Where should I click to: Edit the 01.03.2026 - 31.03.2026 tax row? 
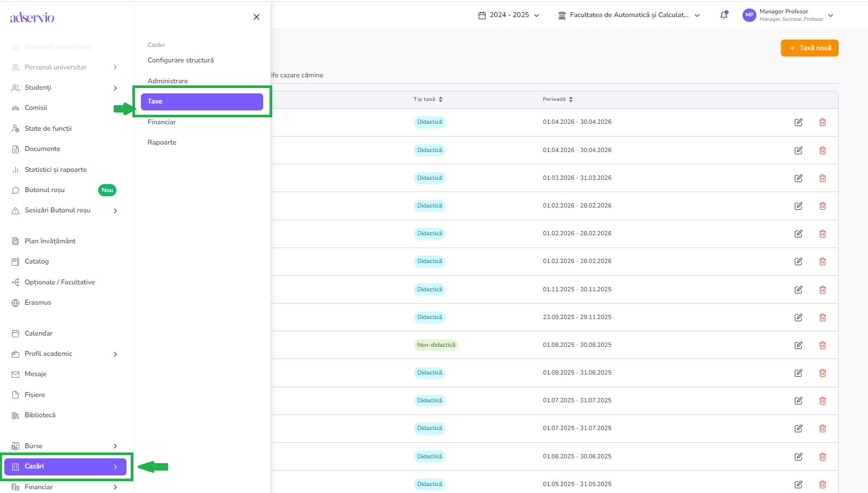click(x=798, y=178)
